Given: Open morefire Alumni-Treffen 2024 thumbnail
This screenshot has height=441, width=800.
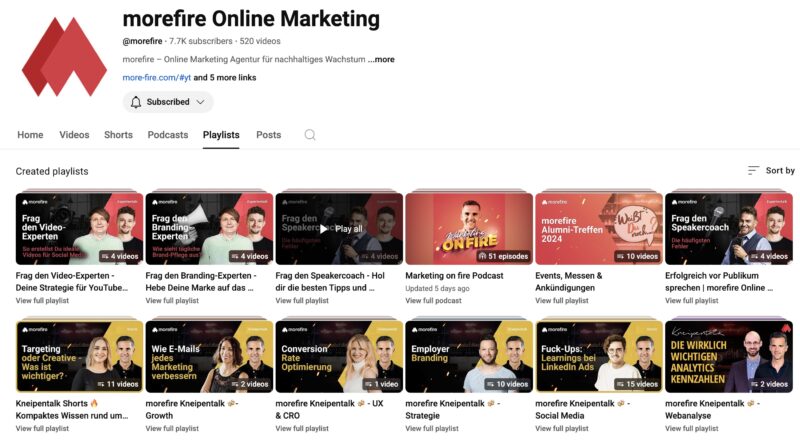Looking at the screenshot, I should [x=599, y=229].
